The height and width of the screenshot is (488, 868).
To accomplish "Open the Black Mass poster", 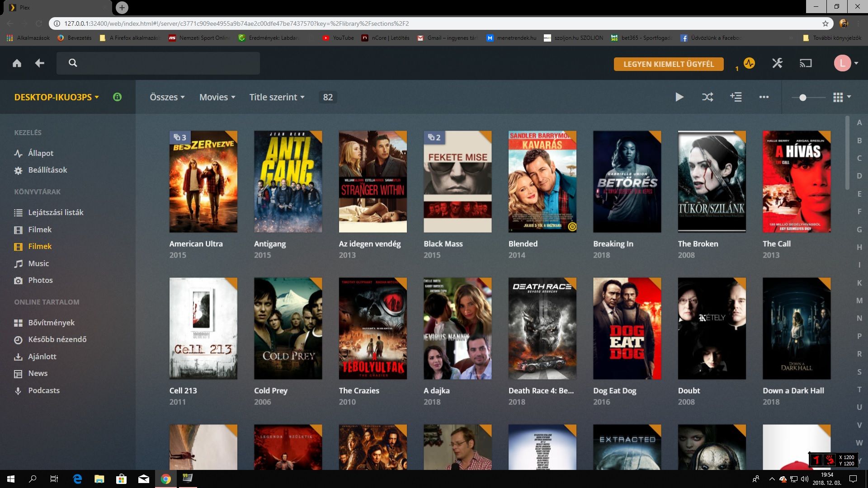I will pos(458,182).
